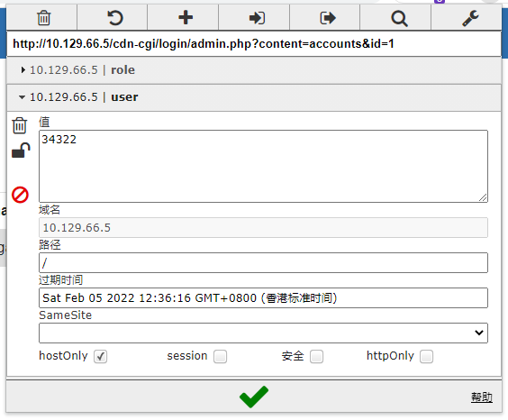The width and height of the screenshot is (508, 420).
Task: Uncheck the hostOnly checkbox
Action: coord(101,357)
